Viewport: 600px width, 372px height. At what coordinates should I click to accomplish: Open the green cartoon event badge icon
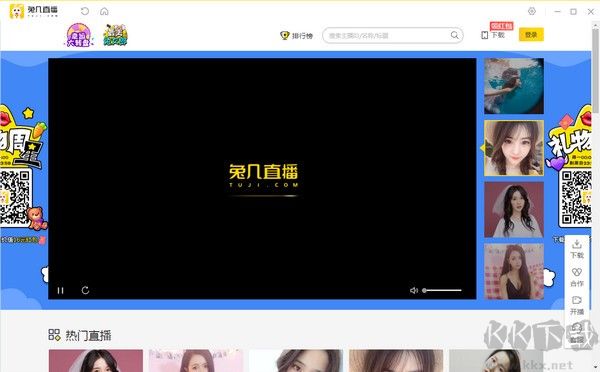coord(115,35)
